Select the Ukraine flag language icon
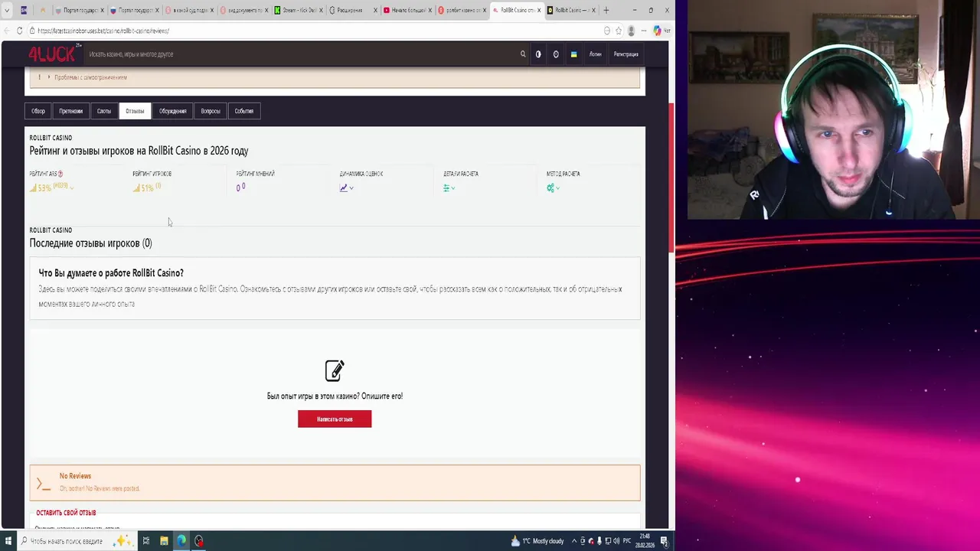 point(573,54)
